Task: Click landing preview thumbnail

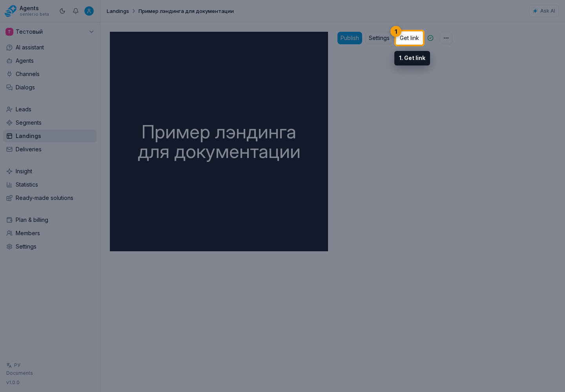Action: (219, 142)
